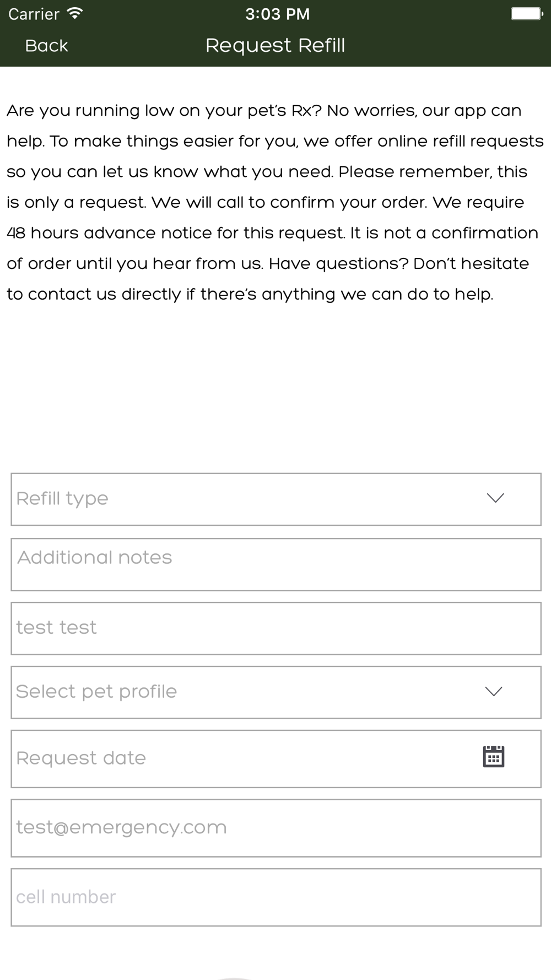This screenshot has height=980, width=551.
Task: Select the Request date field
Action: pos(276,759)
